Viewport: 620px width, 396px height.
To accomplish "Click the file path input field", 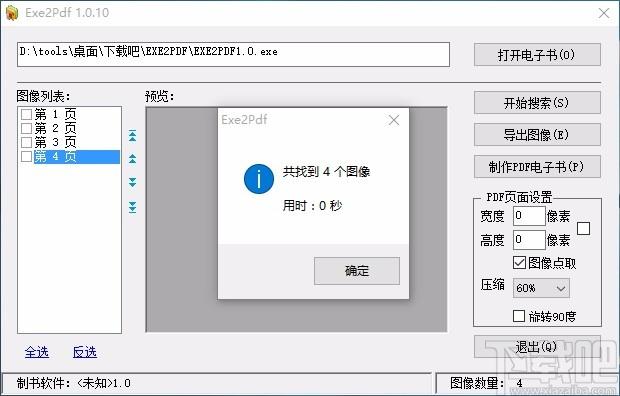I will click(233, 55).
